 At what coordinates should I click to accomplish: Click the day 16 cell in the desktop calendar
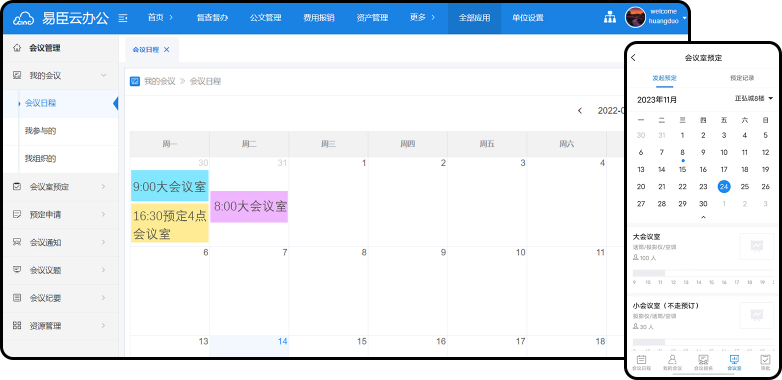pos(407,346)
